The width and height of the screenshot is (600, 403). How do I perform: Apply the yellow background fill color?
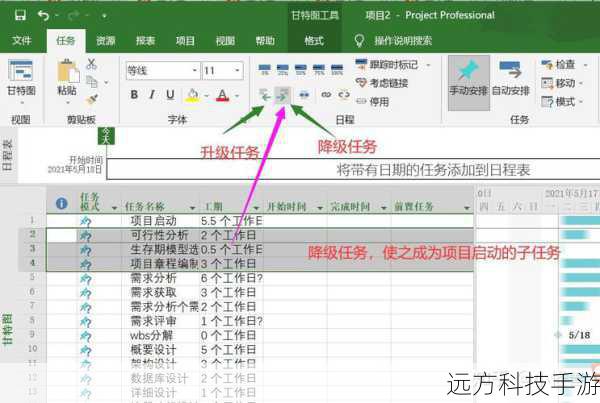click(192, 95)
